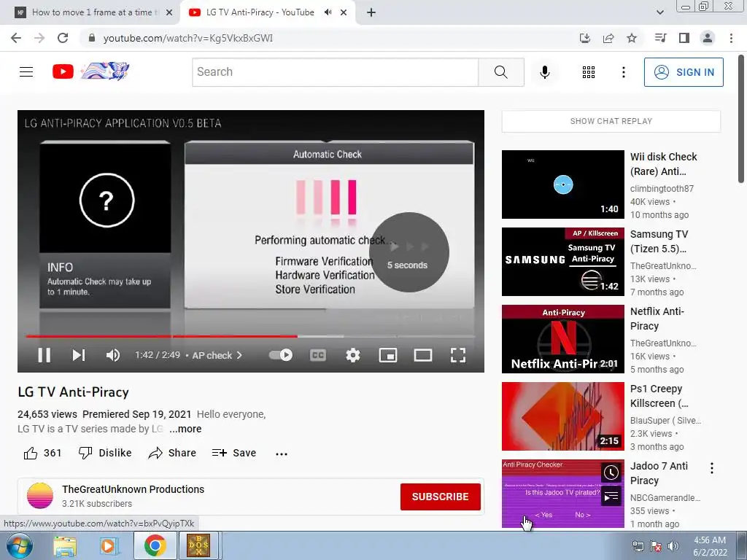This screenshot has height=560, width=747.
Task: Go back to the previous page
Action: point(16,38)
